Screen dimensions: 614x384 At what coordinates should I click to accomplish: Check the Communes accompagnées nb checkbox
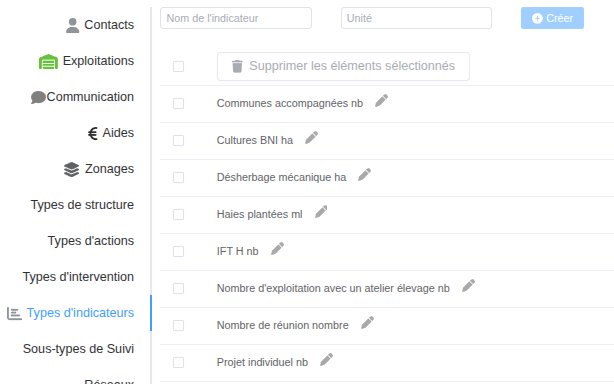179,103
